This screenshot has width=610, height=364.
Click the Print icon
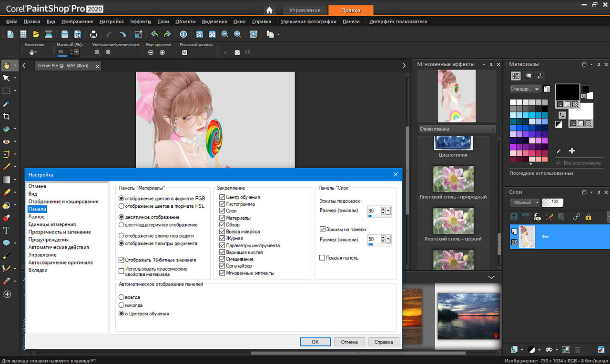click(x=94, y=34)
